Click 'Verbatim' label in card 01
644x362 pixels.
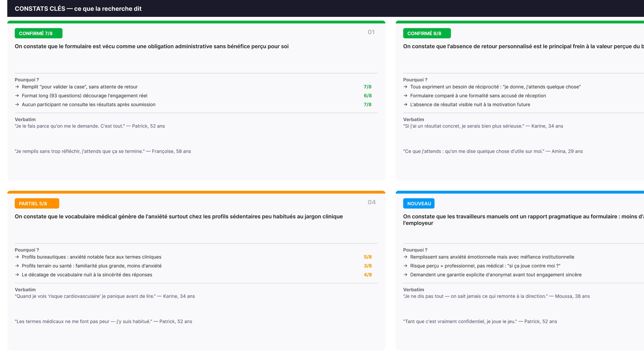tap(25, 119)
